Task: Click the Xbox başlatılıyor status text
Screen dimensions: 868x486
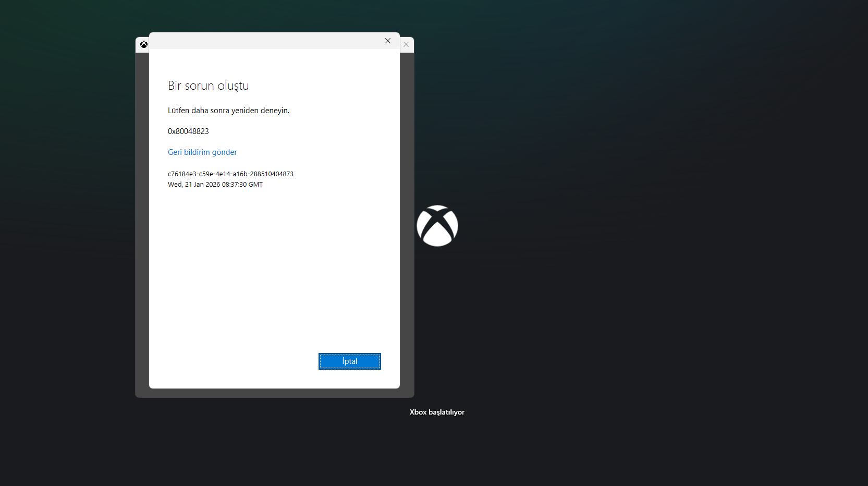Action: pos(437,412)
